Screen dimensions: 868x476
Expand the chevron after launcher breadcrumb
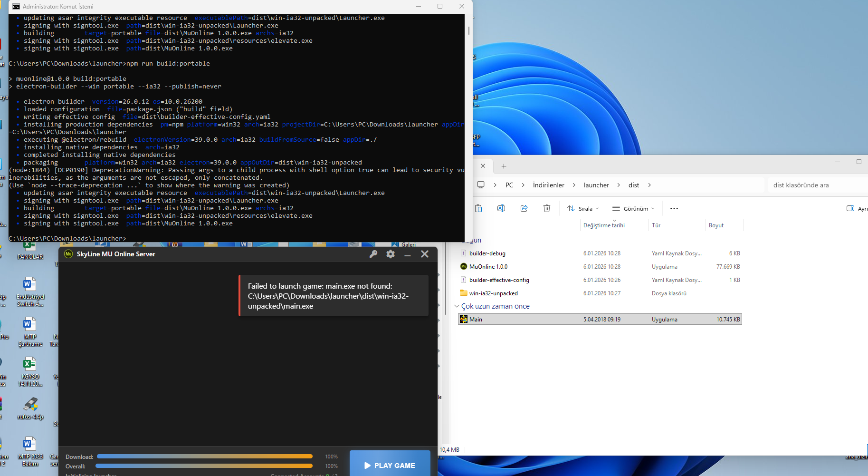pos(619,185)
